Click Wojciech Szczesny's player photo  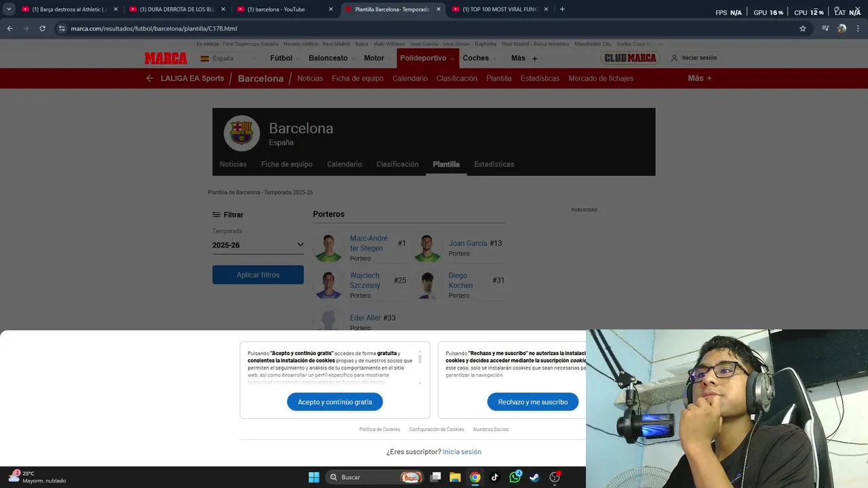pos(328,285)
